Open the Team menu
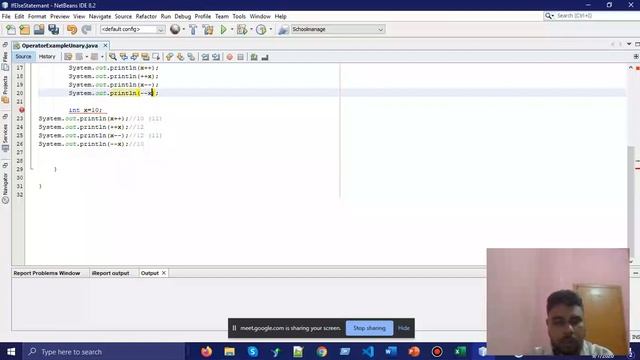 [x=222, y=16]
